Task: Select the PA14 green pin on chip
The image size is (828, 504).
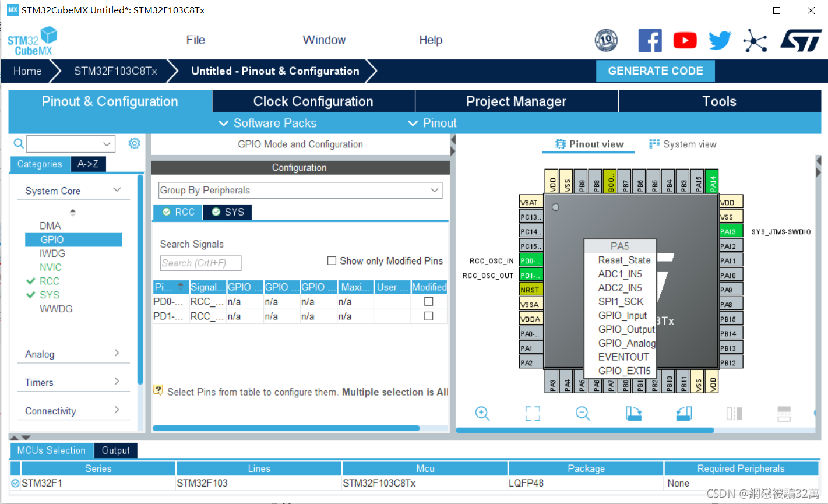Action: pos(711,181)
